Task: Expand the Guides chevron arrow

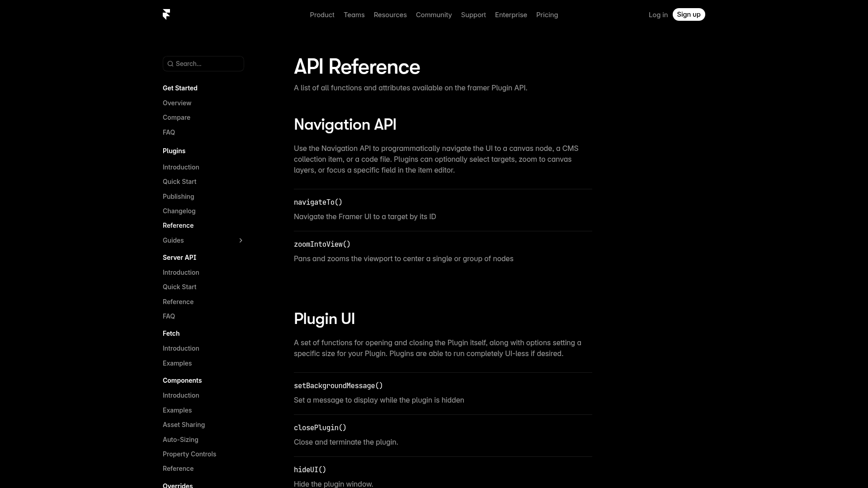Action: [241, 240]
